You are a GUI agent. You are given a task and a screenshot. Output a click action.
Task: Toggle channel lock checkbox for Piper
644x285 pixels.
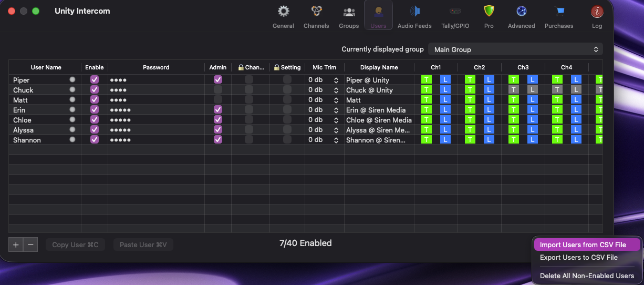249,79
